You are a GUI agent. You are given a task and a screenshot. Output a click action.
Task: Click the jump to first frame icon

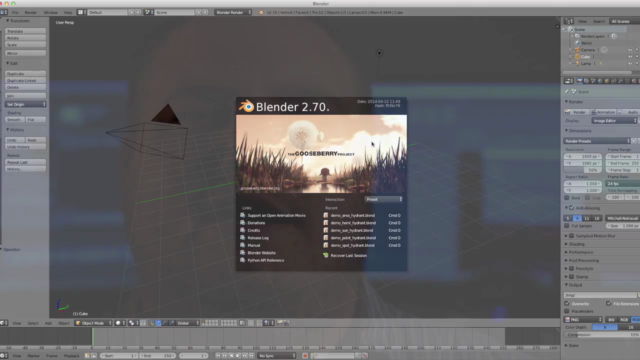[x=218, y=356]
